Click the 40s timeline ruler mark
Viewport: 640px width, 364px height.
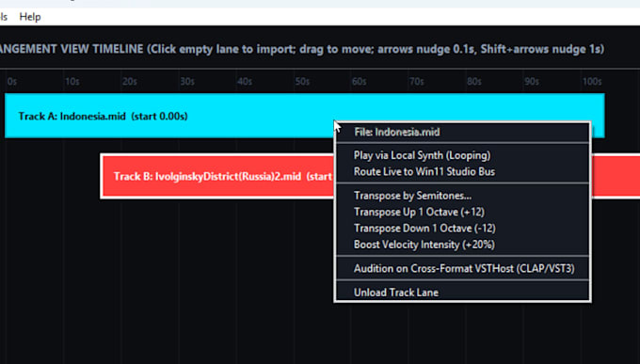245,82
